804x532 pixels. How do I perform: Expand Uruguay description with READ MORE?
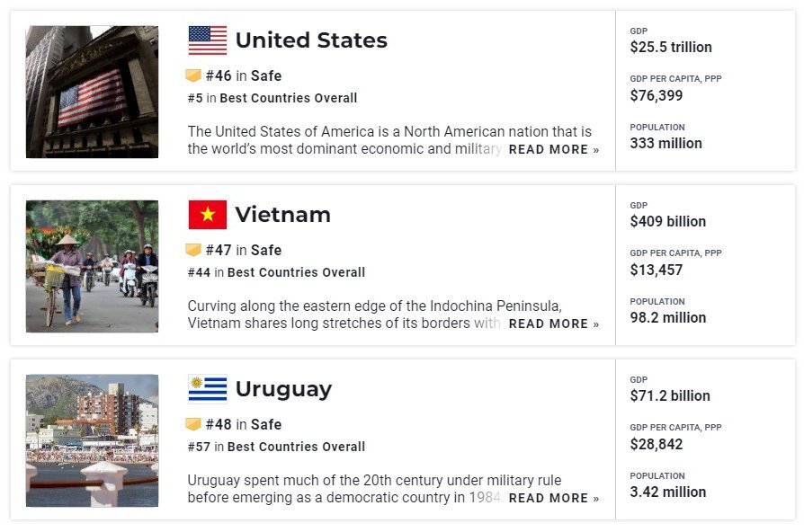[x=553, y=498]
